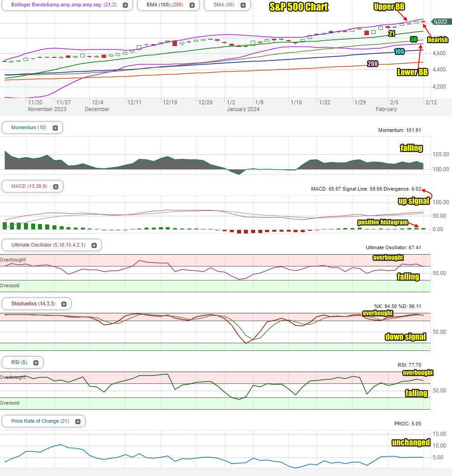Image resolution: width=452 pixels, height=476 pixels.
Task: Remove the SMA (50) overlay using its X icon
Action: click(x=243, y=5)
